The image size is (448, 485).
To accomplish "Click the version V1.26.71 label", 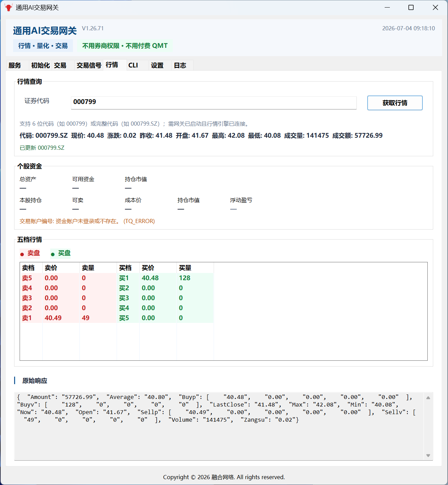I will [x=93, y=29].
